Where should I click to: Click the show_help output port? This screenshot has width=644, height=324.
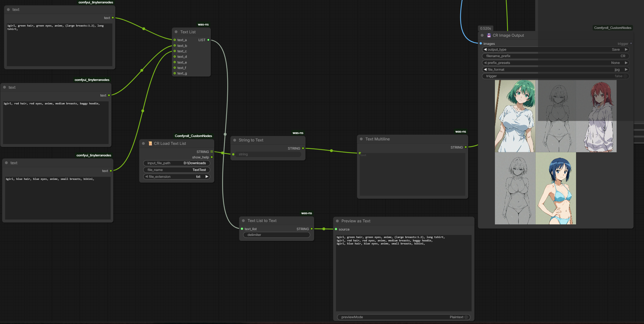point(212,157)
